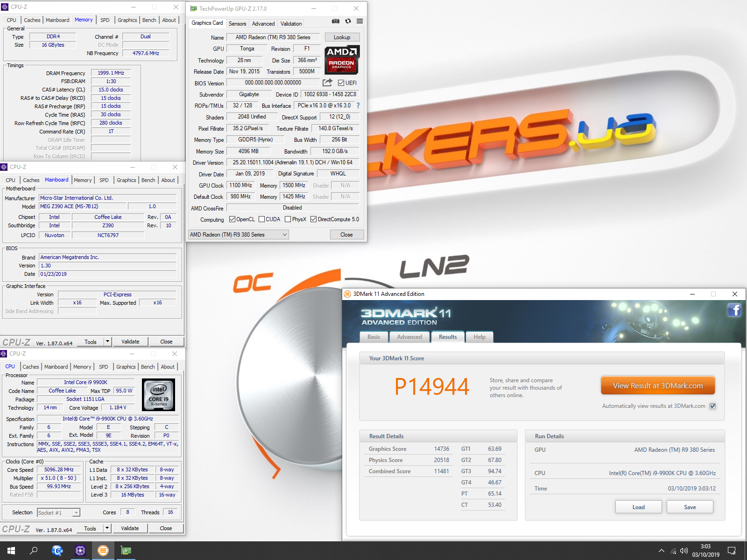This screenshot has height=560, width=747.
Task: Toggle the PhysX checkbox
Action: [288, 219]
